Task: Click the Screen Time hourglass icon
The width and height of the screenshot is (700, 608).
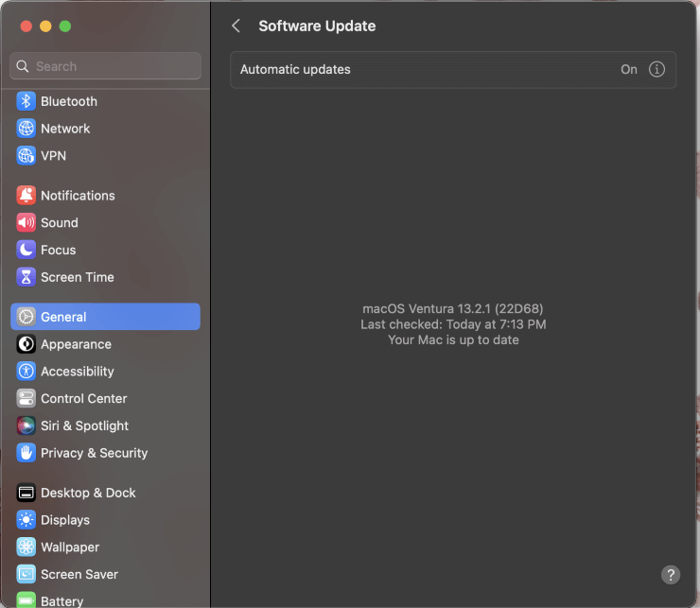Action: click(x=26, y=278)
